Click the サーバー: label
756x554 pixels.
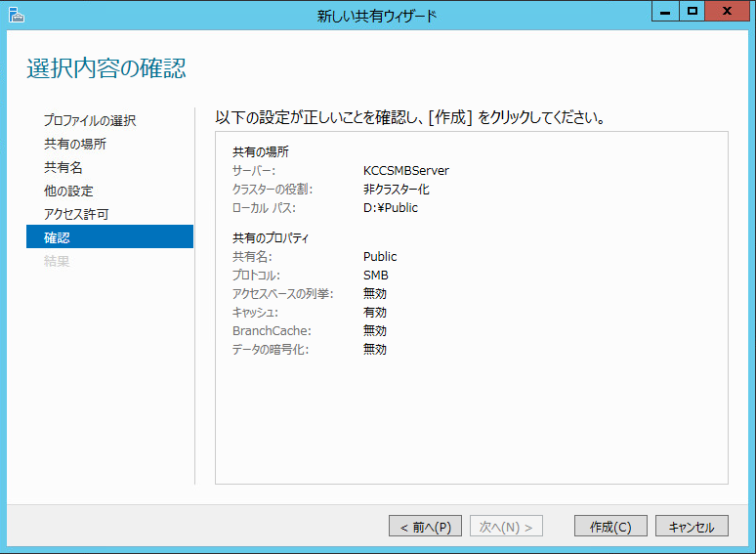pyautogui.click(x=254, y=171)
